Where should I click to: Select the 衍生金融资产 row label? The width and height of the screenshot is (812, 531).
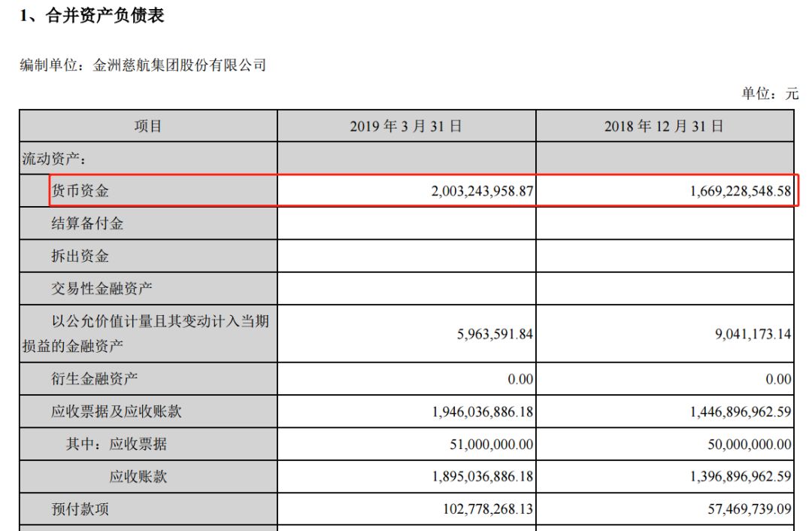(94, 379)
